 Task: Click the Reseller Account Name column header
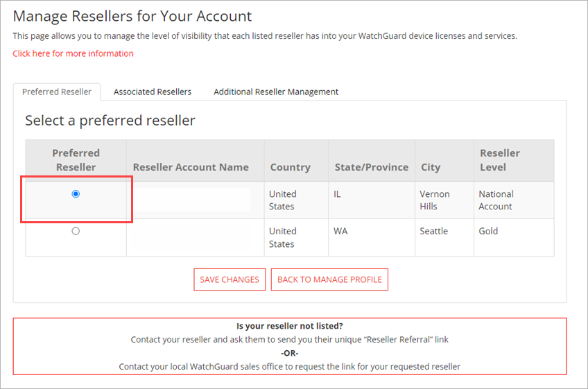[191, 167]
